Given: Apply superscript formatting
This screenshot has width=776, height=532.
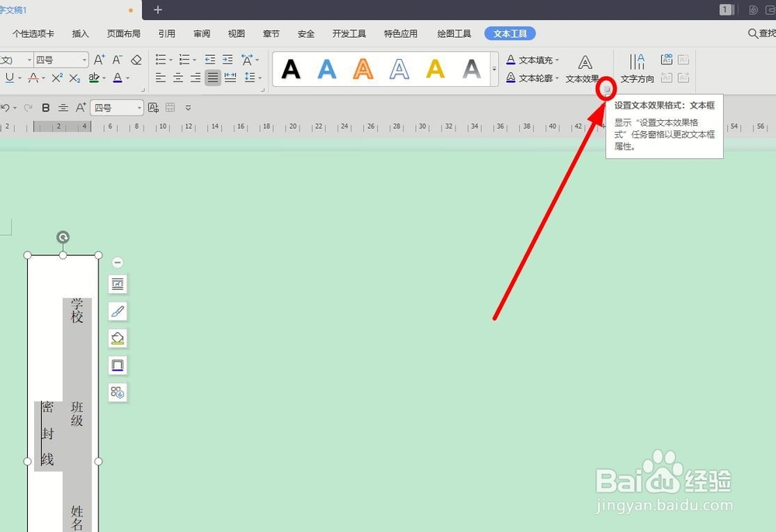Looking at the screenshot, I should click(x=57, y=78).
